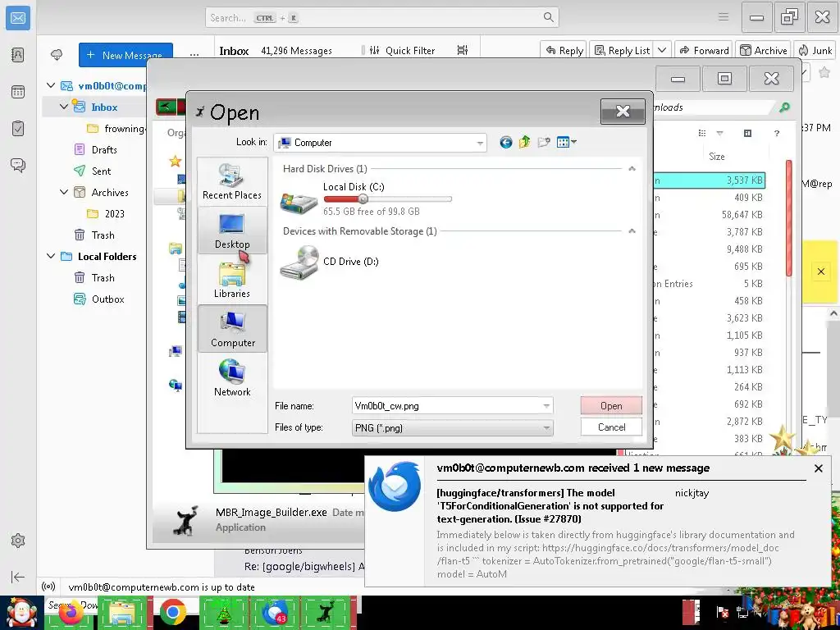Click Up One Level folder icon

pos(524,142)
